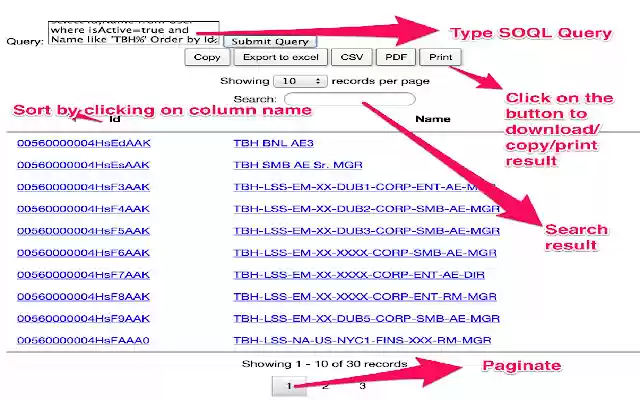640x400 pixels.
Task: Focus the Search input field
Action: click(350, 99)
